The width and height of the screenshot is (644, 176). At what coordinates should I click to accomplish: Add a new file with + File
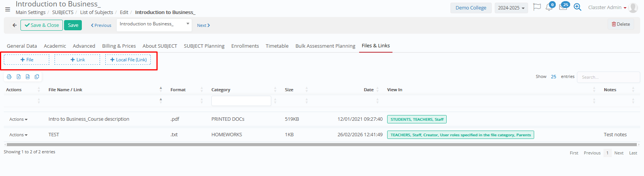(27, 60)
